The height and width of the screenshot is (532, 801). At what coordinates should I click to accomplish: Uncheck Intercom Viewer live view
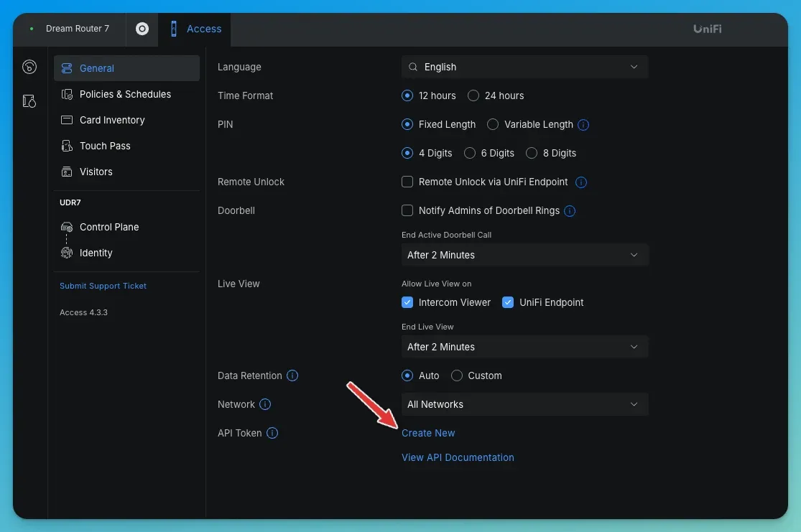point(407,302)
